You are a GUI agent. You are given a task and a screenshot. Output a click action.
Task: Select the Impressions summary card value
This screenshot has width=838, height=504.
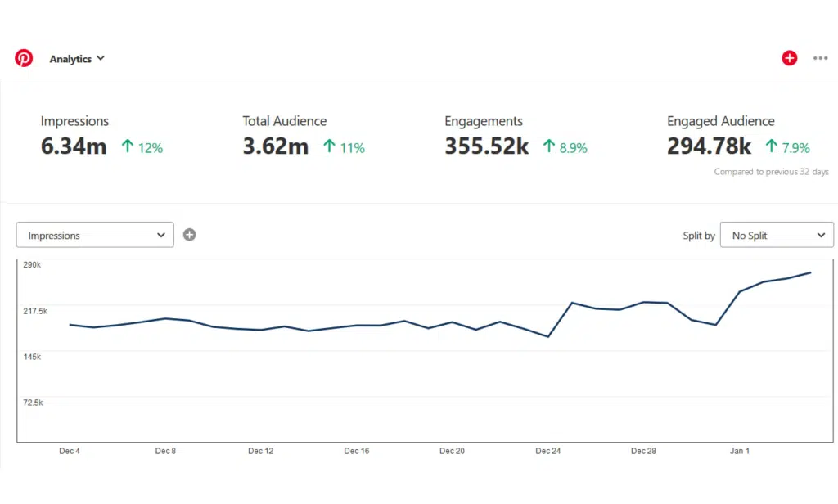[x=74, y=147]
